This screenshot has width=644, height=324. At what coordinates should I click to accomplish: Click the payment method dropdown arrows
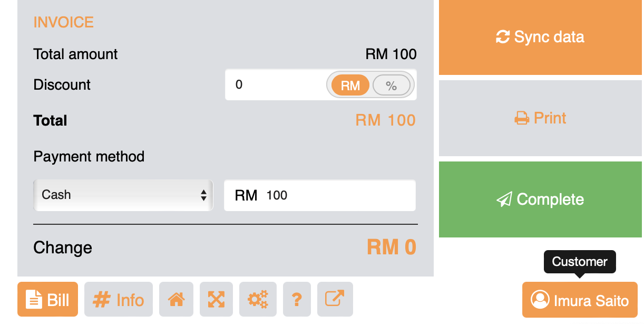tap(203, 195)
